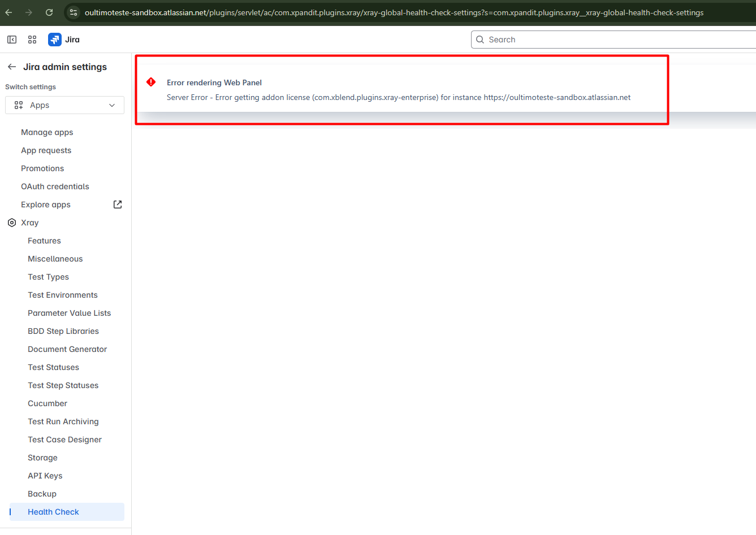Click the Jira logo icon
Image resolution: width=756 pixels, height=535 pixels.
55,40
